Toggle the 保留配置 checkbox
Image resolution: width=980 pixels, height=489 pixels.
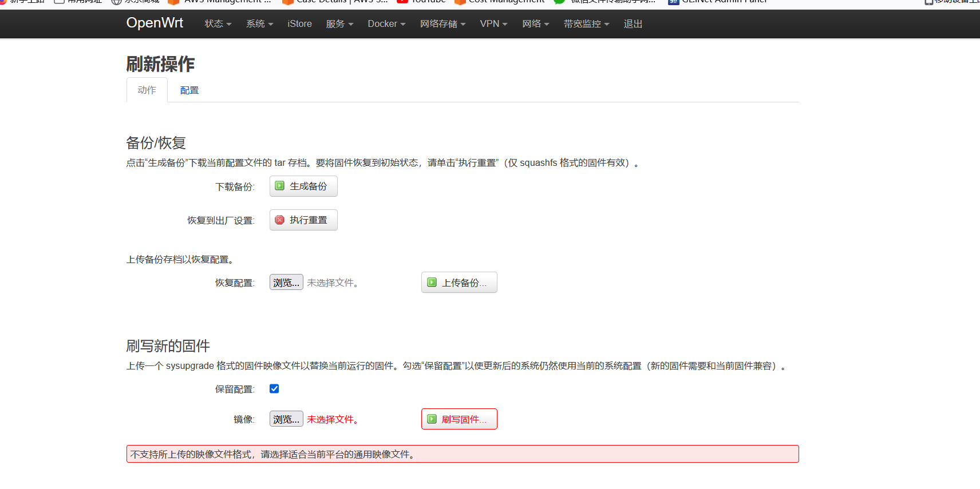pos(274,389)
